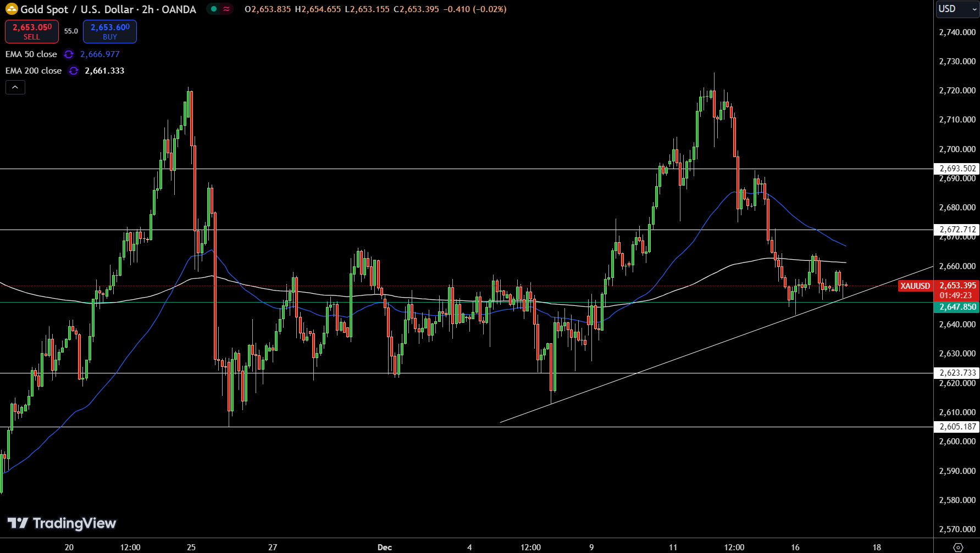This screenshot has height=553, width=980.
Task: Click the green market status dot
Action: tap(214, 9)
